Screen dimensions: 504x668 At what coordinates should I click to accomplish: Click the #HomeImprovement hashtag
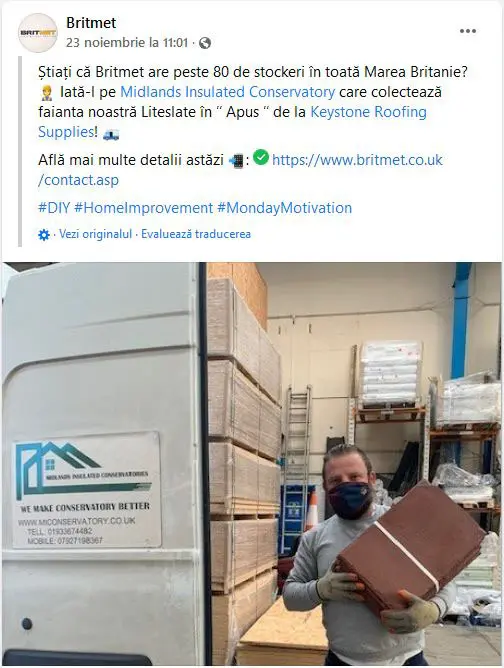[143, 208]
